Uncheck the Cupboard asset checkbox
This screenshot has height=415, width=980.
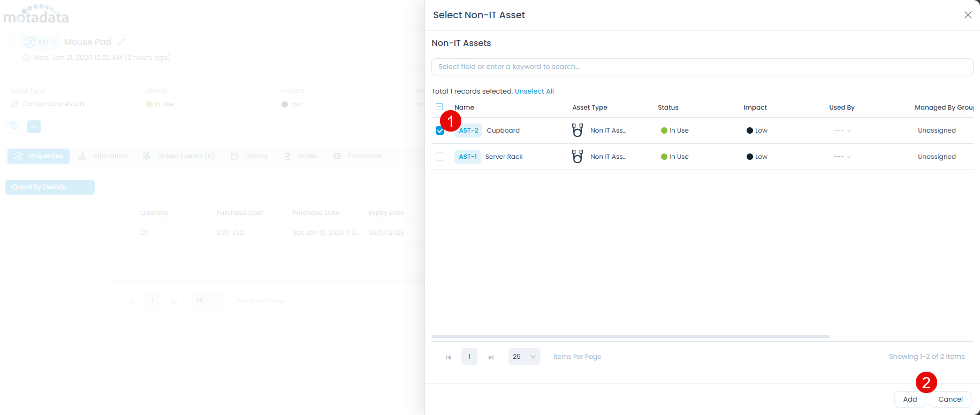(440, 131)
